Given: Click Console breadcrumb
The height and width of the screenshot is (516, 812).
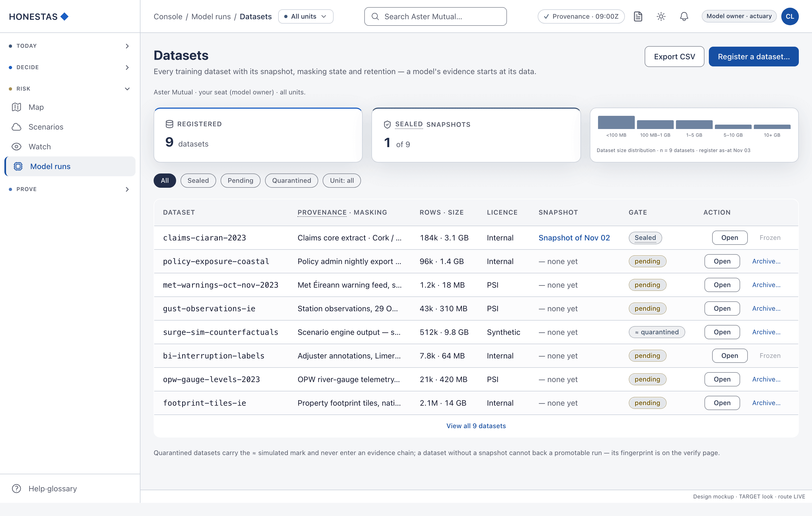Looking at the screenshot, I should click(168, 16).
